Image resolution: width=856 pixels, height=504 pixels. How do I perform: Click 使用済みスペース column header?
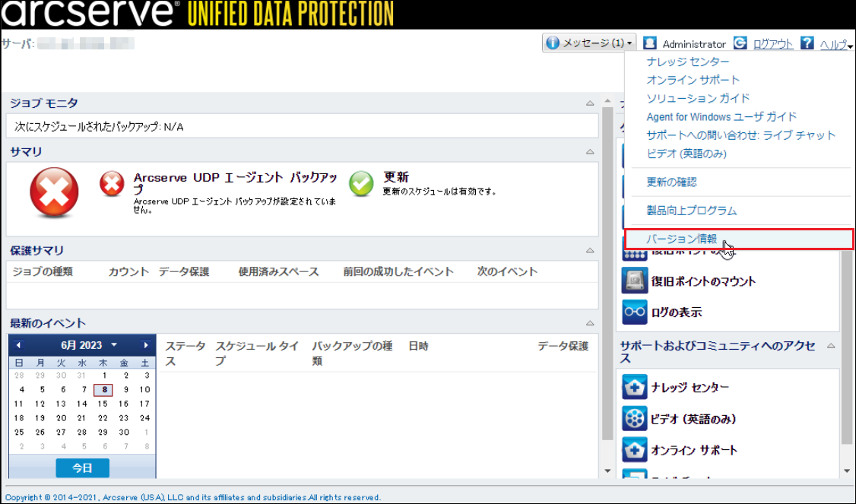coord(278,271)
